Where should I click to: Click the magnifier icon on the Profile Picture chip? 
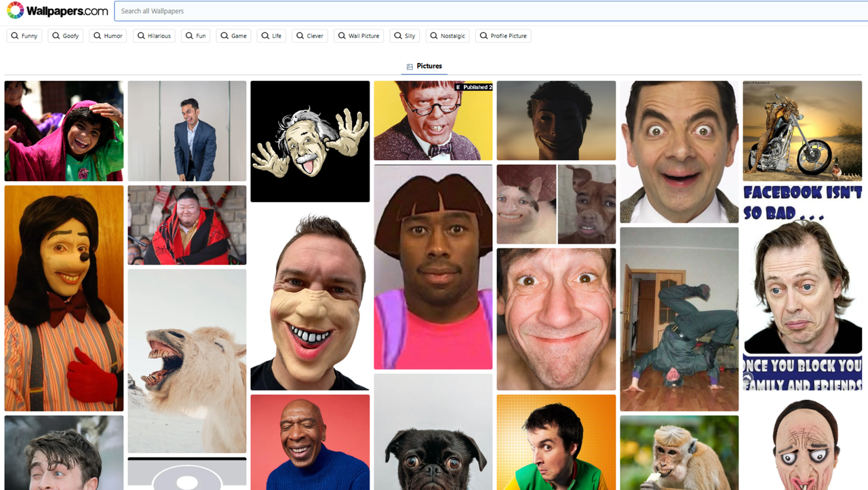[482, 35]
